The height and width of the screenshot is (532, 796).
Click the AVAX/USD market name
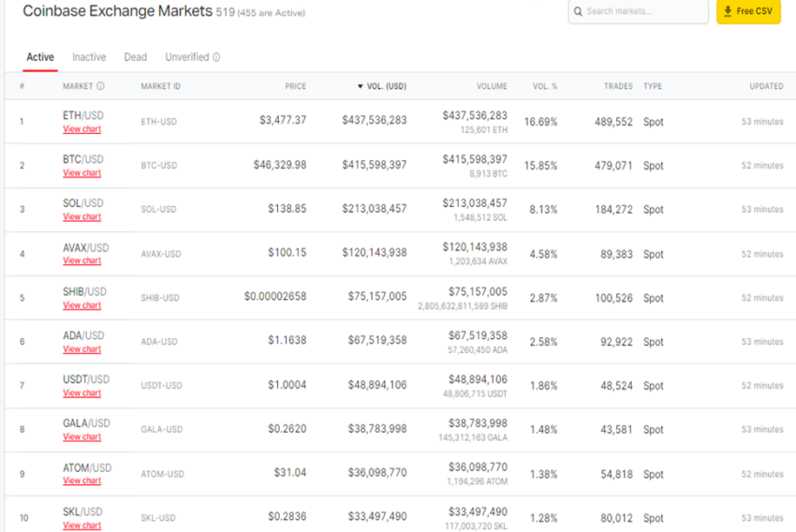coord(86,247)
